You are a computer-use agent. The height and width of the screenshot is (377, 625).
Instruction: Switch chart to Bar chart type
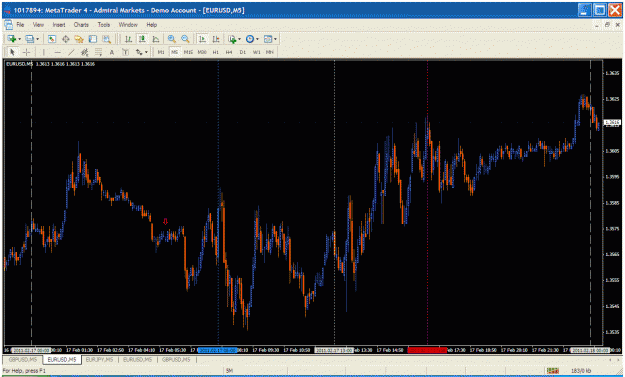click(128, 39)
